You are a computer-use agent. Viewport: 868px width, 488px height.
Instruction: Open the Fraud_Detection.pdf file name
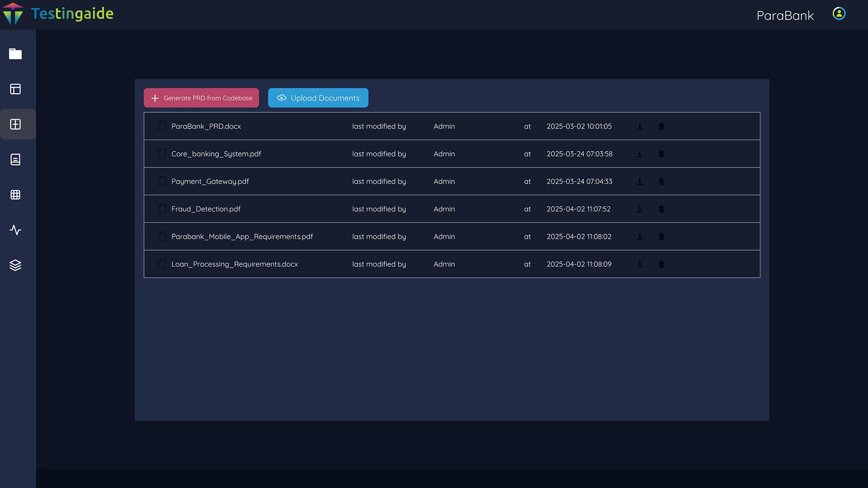point(206,209)
